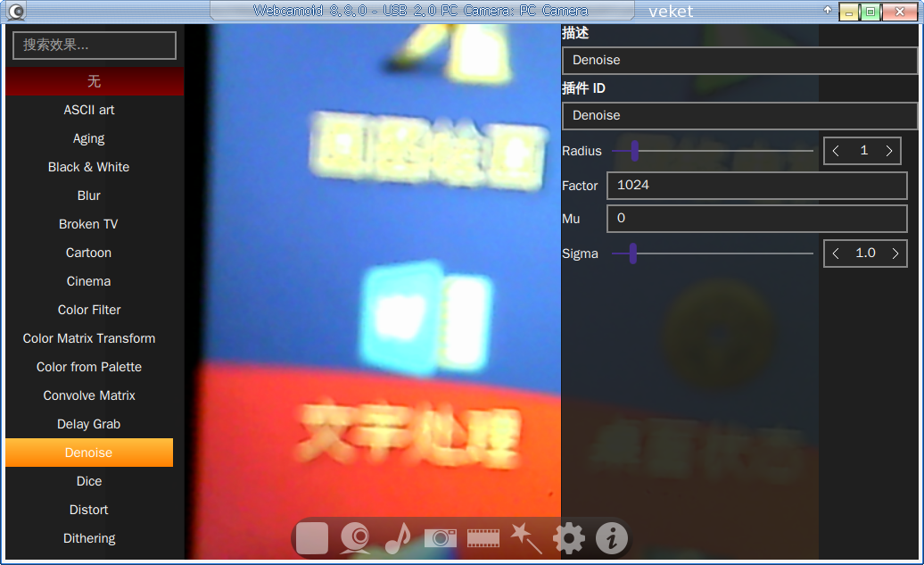Viewport: 924px width, 565px height.
Task: Increase Radius with right arrow
Action: tap(888, 151)
